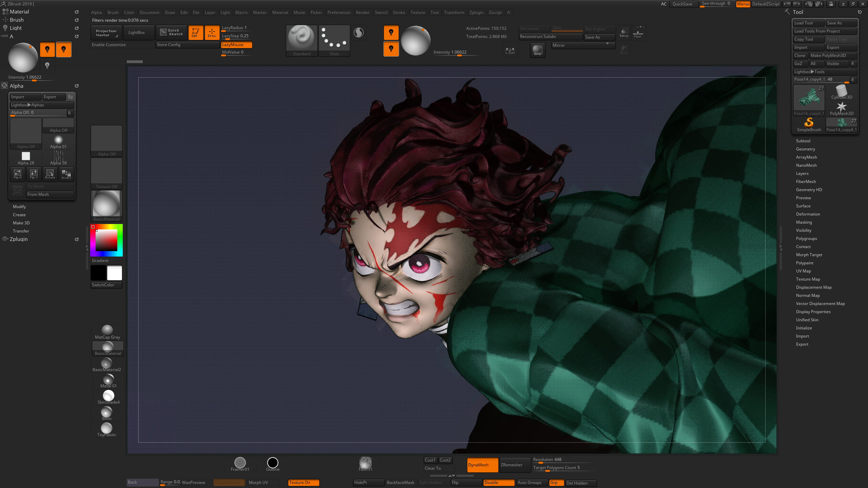Open the Polypaint subpalette

[805, 263]
